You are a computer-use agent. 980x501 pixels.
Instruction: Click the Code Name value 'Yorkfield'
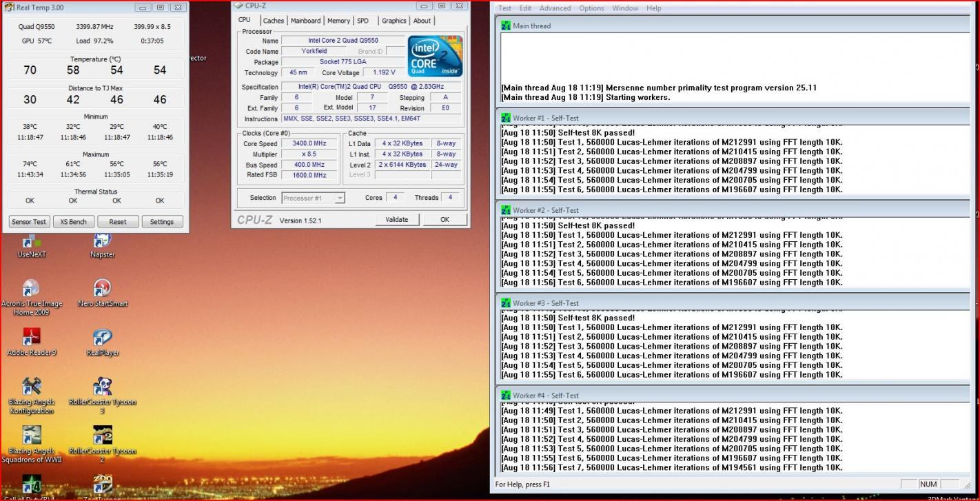point(314,51)
